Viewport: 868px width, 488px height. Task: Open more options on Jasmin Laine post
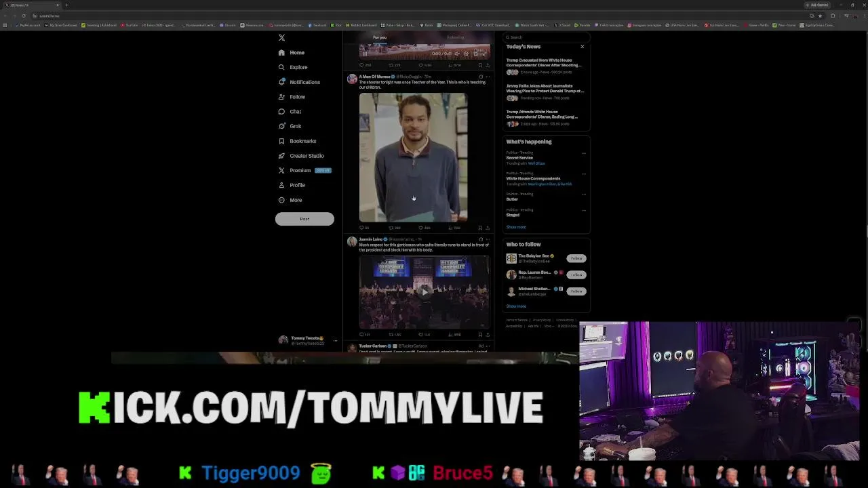488,239
